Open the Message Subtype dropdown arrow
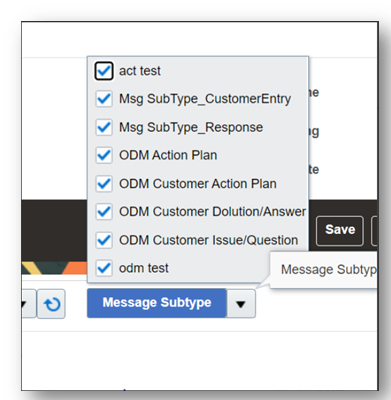 click(241, 304)
